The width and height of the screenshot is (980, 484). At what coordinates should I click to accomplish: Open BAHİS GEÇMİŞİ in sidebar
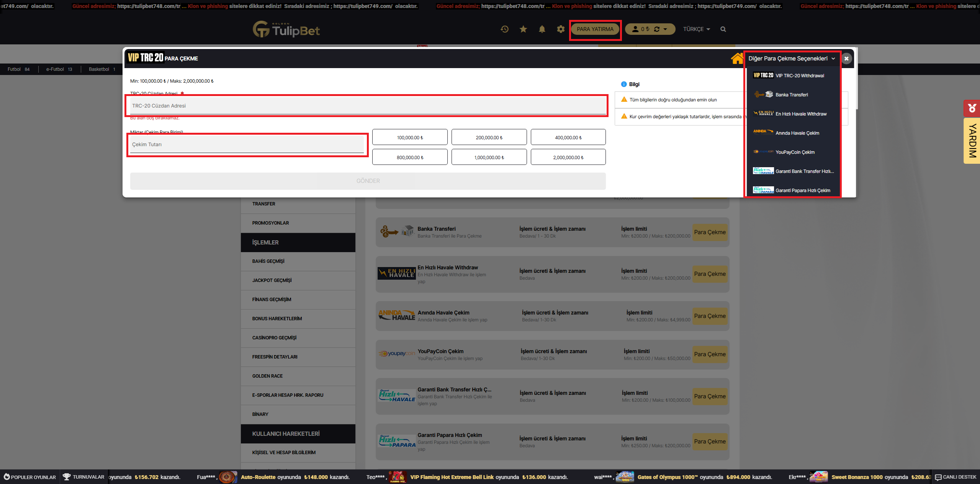click(x=298, y=261)
